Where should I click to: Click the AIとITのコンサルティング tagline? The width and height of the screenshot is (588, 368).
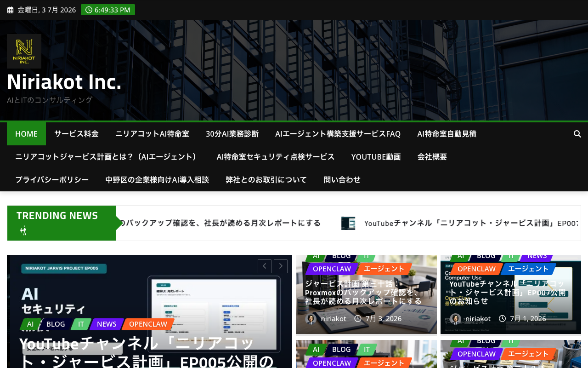[x=50, y=100]
